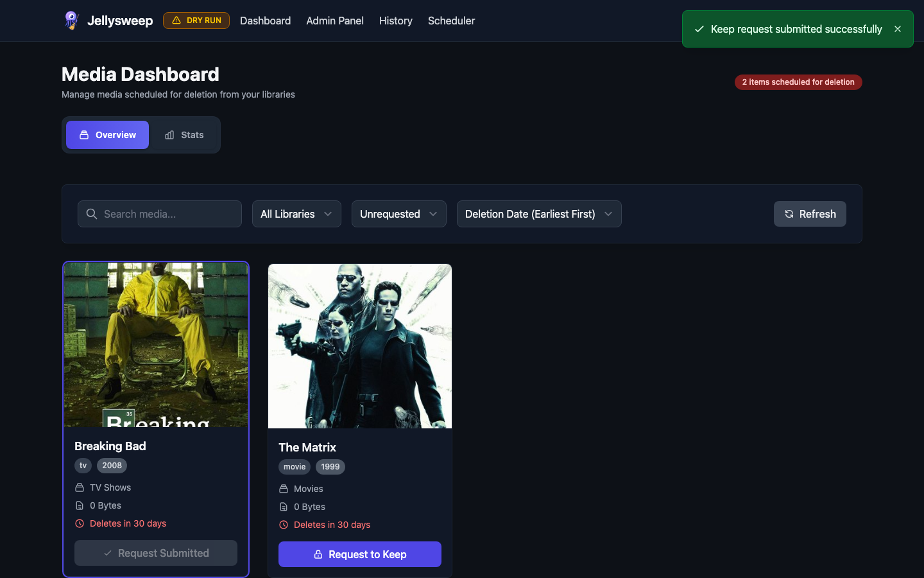Dismiss the keep request success notification
This screenshot has height=578, width=924.
point(898,29)
